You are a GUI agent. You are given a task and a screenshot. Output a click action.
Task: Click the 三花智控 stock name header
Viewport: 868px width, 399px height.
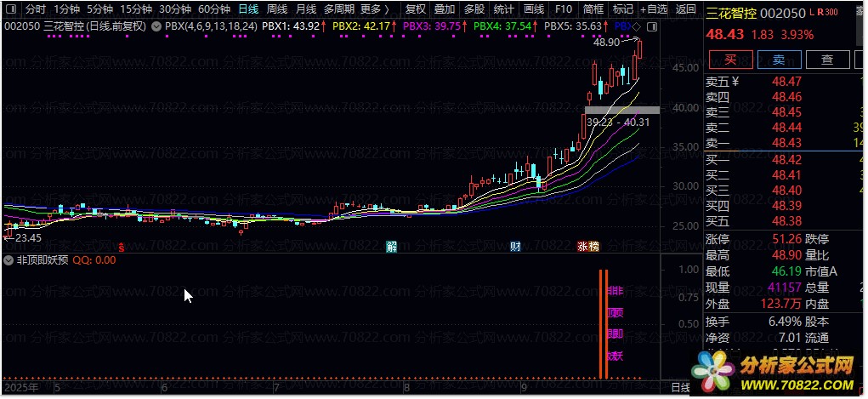[732, 14]
